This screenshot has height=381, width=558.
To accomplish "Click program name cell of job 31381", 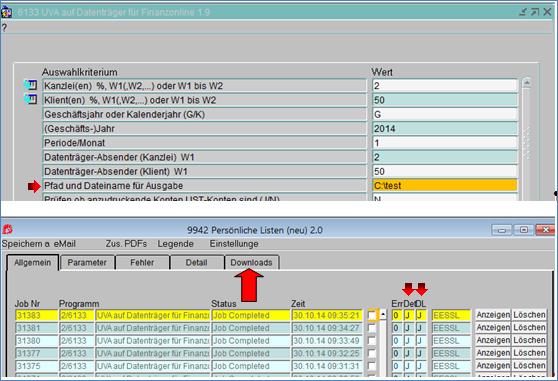I will click(x=153, y=328).
